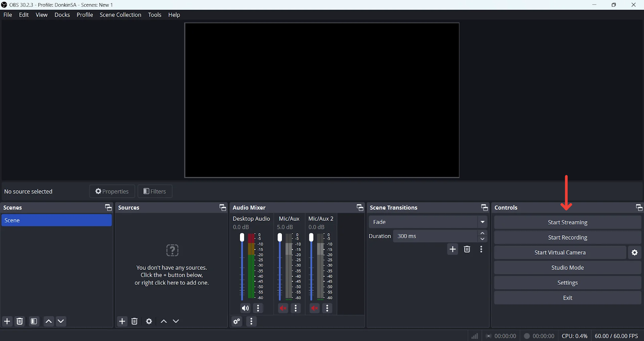644x341 pixels.
Task: Configure virtual camera gear icon
Action: tap(635, 253)
